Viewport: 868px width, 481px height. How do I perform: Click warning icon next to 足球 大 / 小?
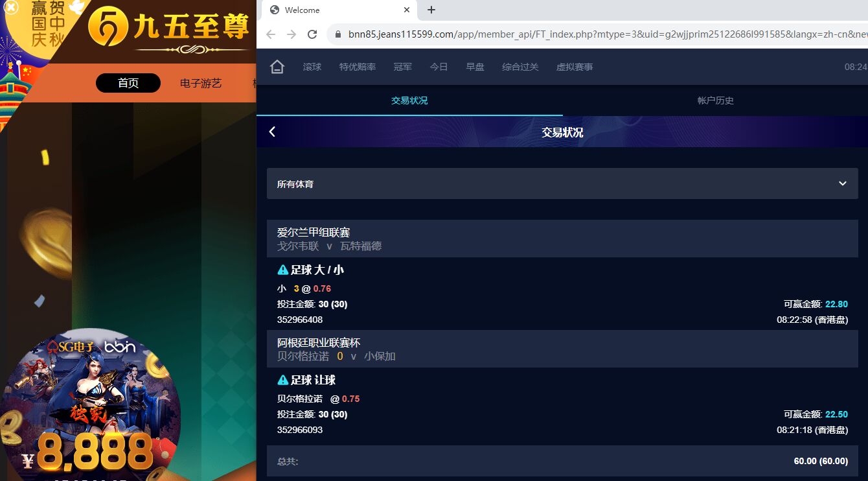tap(282, 270)
